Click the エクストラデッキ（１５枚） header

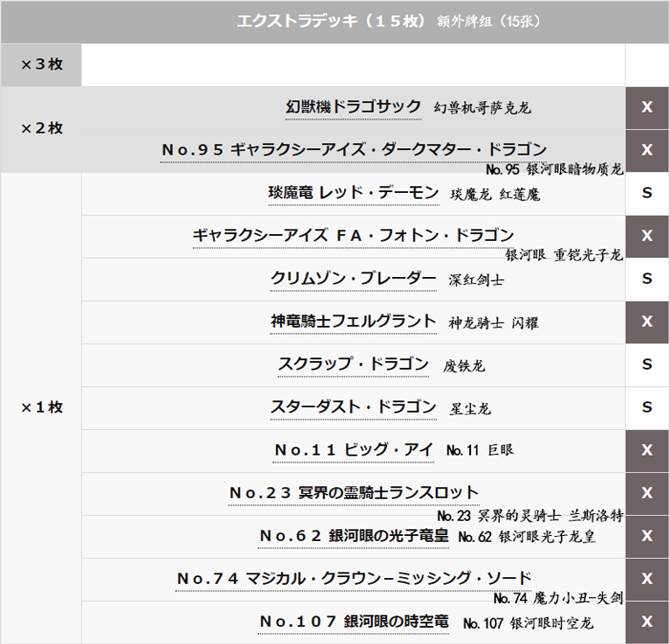pyautogui.click(x=333, y=21)
